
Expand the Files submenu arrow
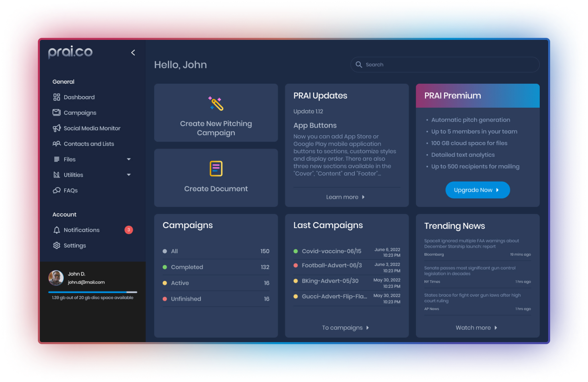(x=129, y=159)
